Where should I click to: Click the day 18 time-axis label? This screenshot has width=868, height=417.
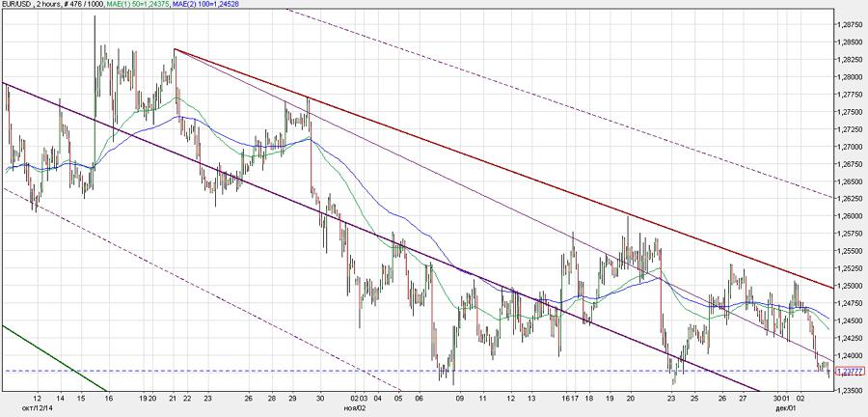pyautogui.click(x=589, y=398)
